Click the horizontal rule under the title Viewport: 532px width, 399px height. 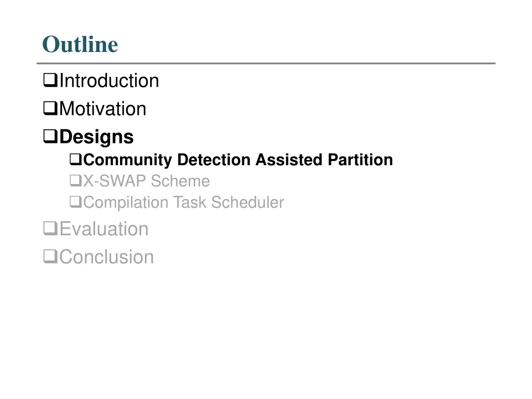[x=266, y=63]
